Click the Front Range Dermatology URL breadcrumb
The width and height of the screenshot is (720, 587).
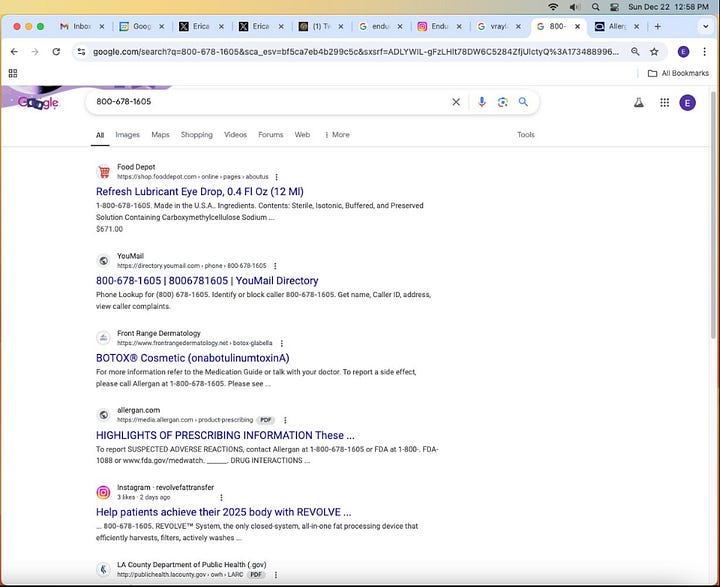[195, 343]
